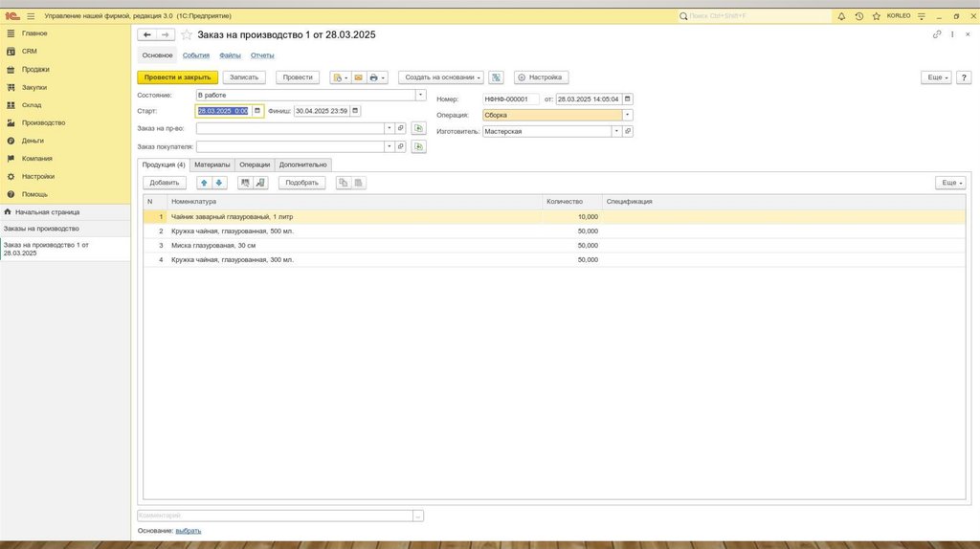Image resolution: width=980 pixels, height=549 pixels.
Task: Expand the Состояние dropdown
Action: [421, 95]
